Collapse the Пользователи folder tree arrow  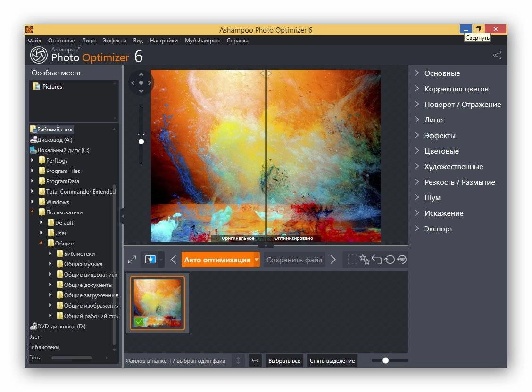pyautogui.click(x=32, y=212)
